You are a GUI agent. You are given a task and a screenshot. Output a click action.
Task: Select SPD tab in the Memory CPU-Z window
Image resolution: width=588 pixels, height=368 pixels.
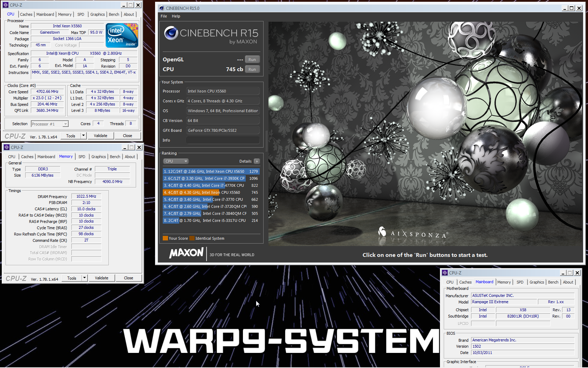tap(82, 157)
